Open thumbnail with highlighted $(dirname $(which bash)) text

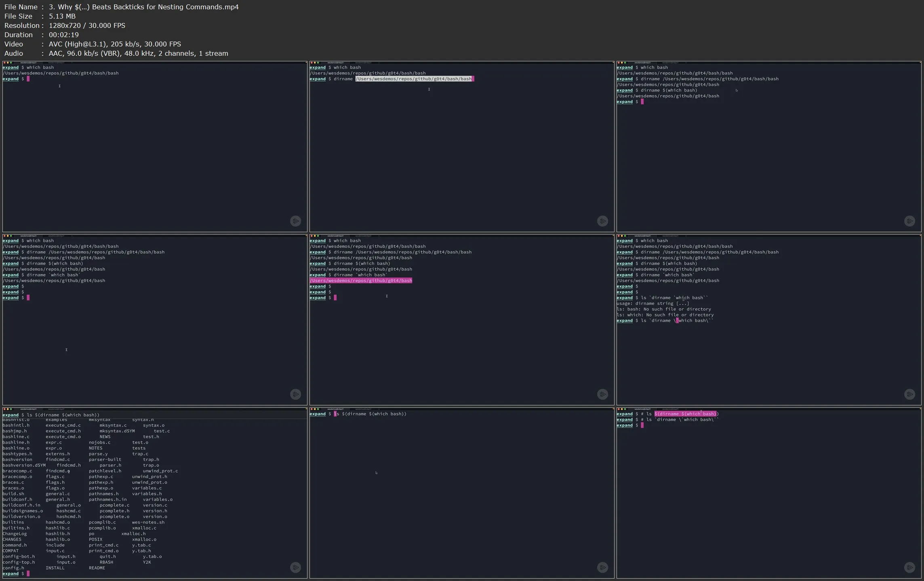768,493
